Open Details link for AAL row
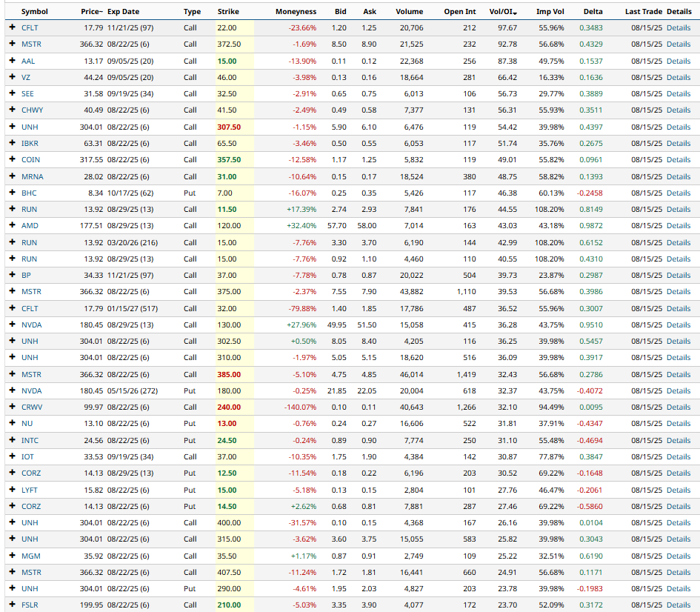Image resolution: width=700 pixels, height=612 pixels. [679, 61]
